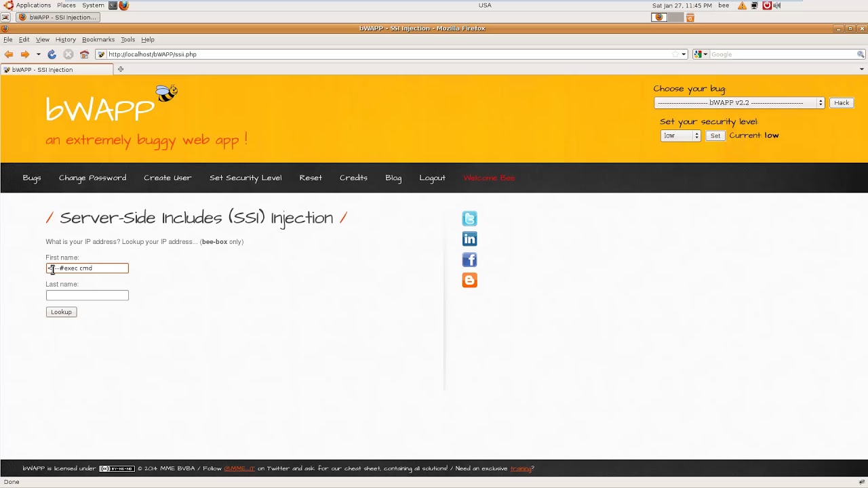Open the Bugs nav link
868x488 pixels.
click(32, 178)
